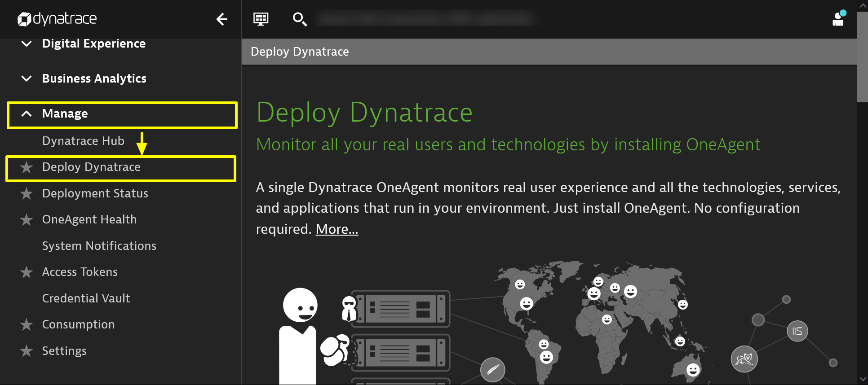The height and width of the screenshot is (385, 868).
Task: Open the Credential Vault page
Action: click(x=86, y=298)
